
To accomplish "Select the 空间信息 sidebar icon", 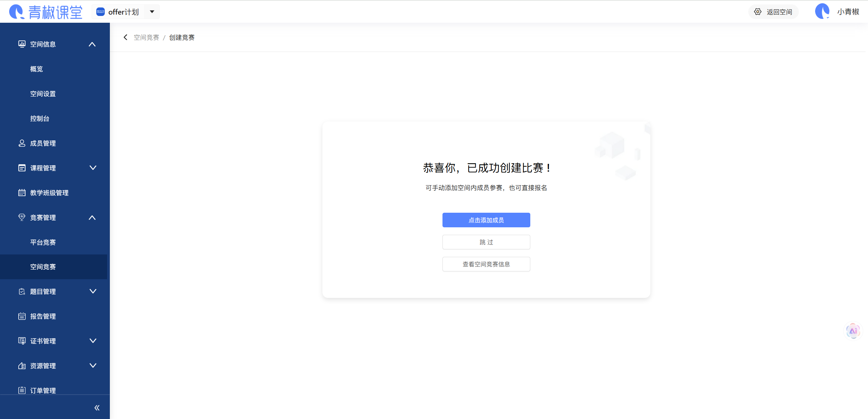I will click(21, 44).
